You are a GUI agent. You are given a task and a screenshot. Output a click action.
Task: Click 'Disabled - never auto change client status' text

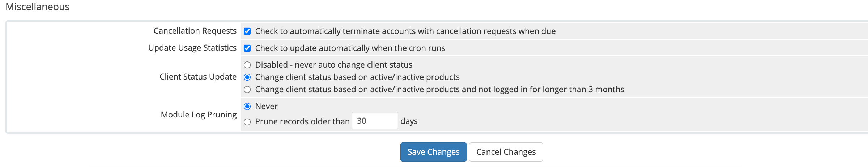[x=334, y=65]
